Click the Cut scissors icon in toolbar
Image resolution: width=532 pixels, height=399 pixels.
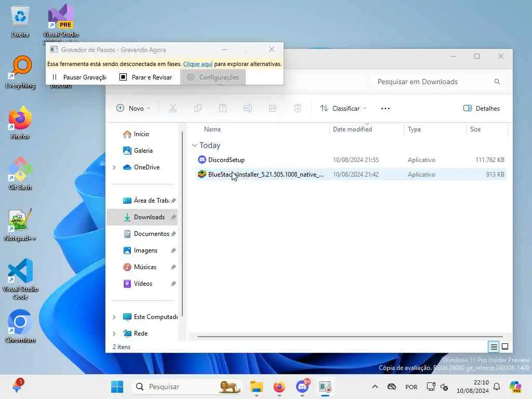pyautogui.click(x=173, y=108)
